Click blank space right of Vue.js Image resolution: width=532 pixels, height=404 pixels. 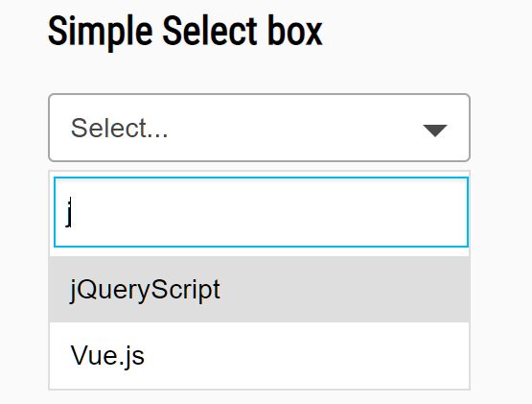point(307,355)
